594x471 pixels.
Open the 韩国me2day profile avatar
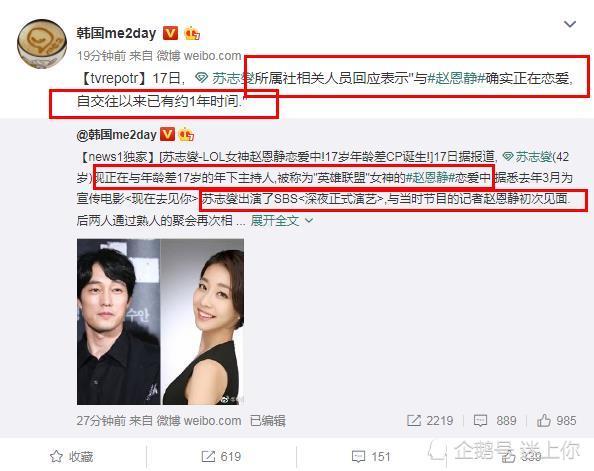(x=42, y=44)
